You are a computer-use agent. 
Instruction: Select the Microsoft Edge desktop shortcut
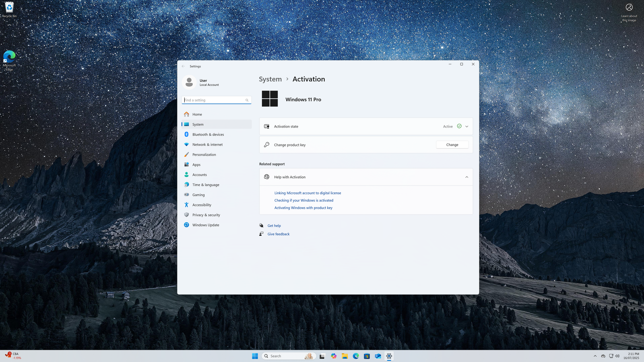pyautogui.click(x=9, y=61)
